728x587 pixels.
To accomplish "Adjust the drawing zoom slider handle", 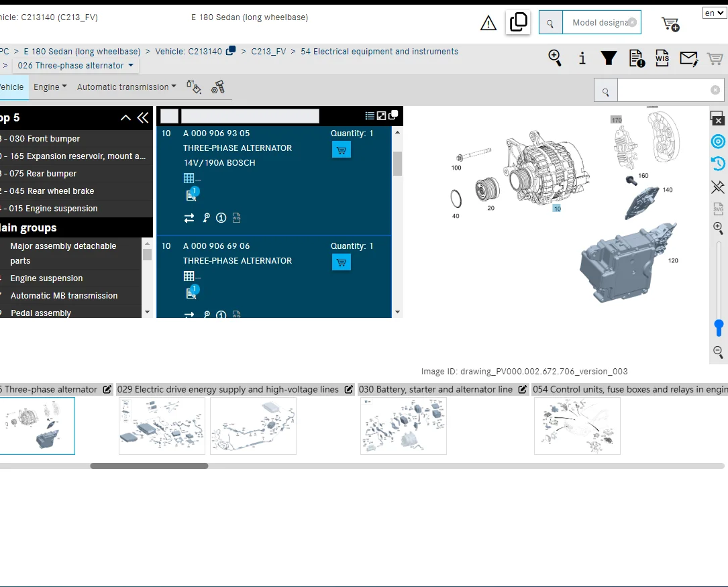I will point(718,327).
